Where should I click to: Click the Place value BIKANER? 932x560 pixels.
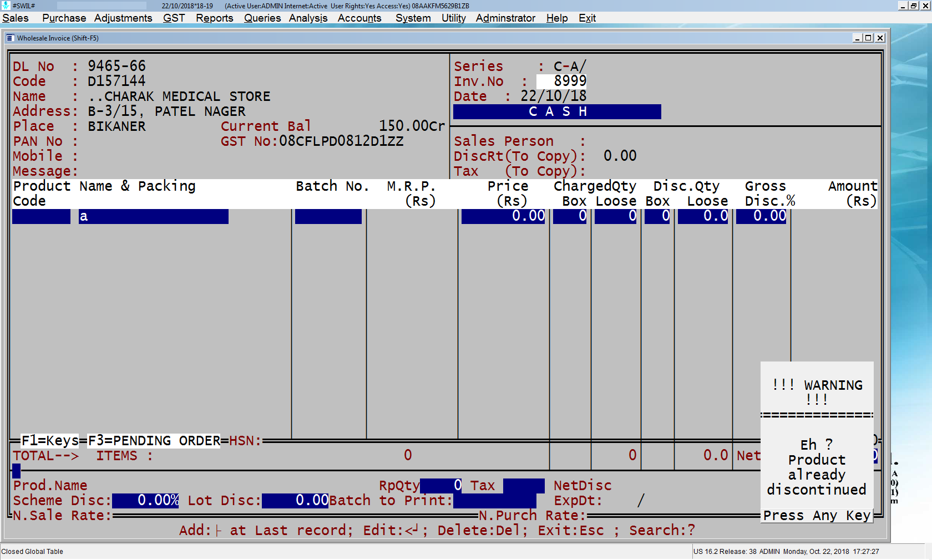tap(116, 126)
